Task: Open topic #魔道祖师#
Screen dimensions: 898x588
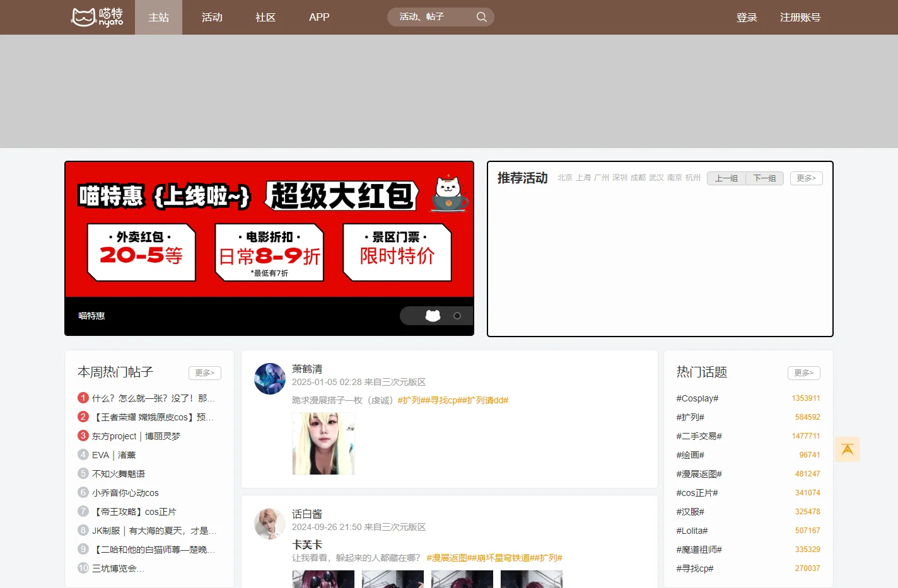Action: (699, 550)
